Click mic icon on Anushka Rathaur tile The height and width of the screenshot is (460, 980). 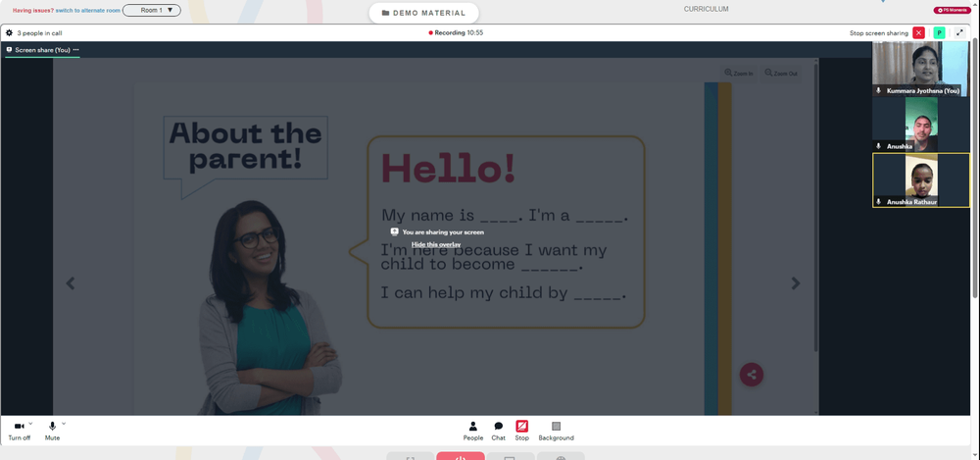tap(878, 201)
